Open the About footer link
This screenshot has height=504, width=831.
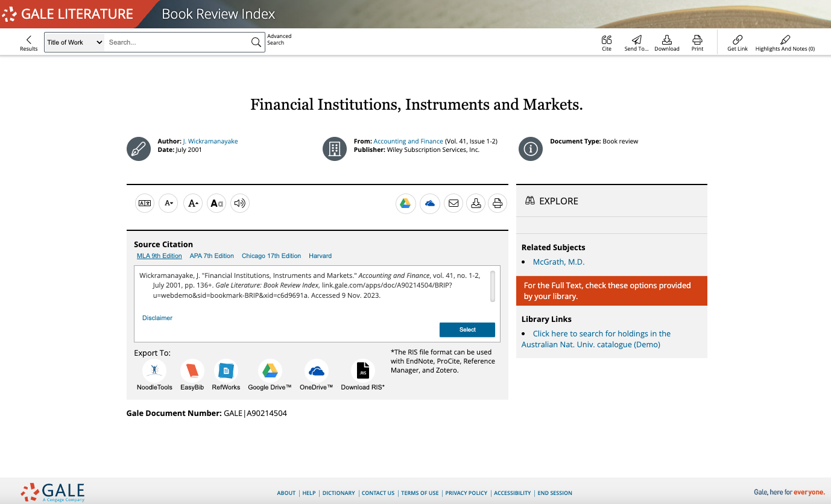click(x=286, y=493)
